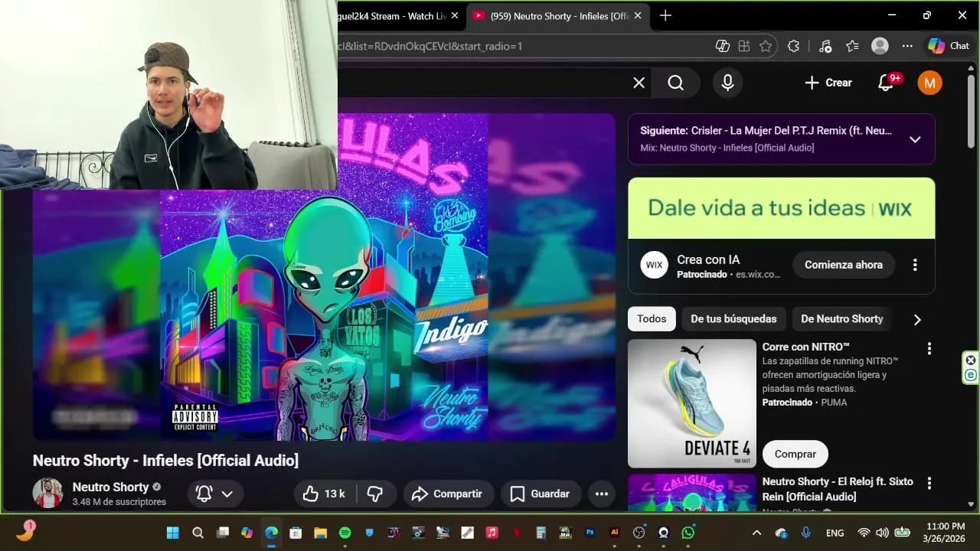Open File Explorer from the taskbar

coord(320,533)
